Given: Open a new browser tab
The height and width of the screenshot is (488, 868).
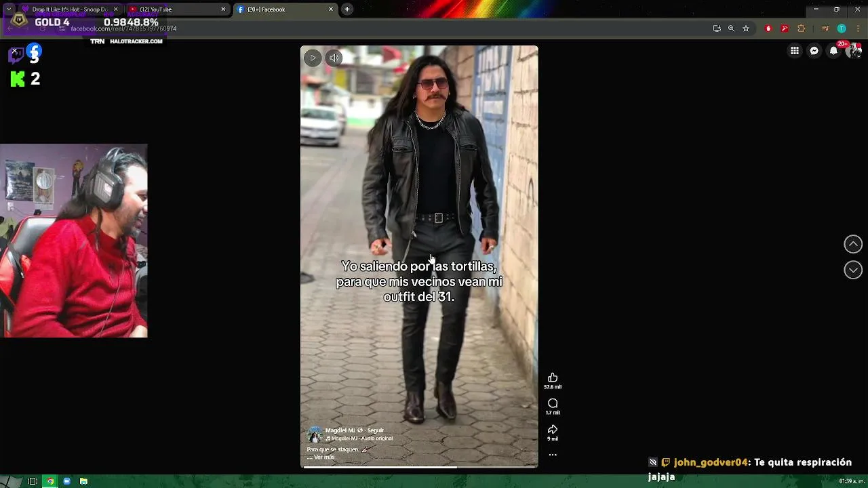Looking at the screenshot, I should [x=347, y=9].
